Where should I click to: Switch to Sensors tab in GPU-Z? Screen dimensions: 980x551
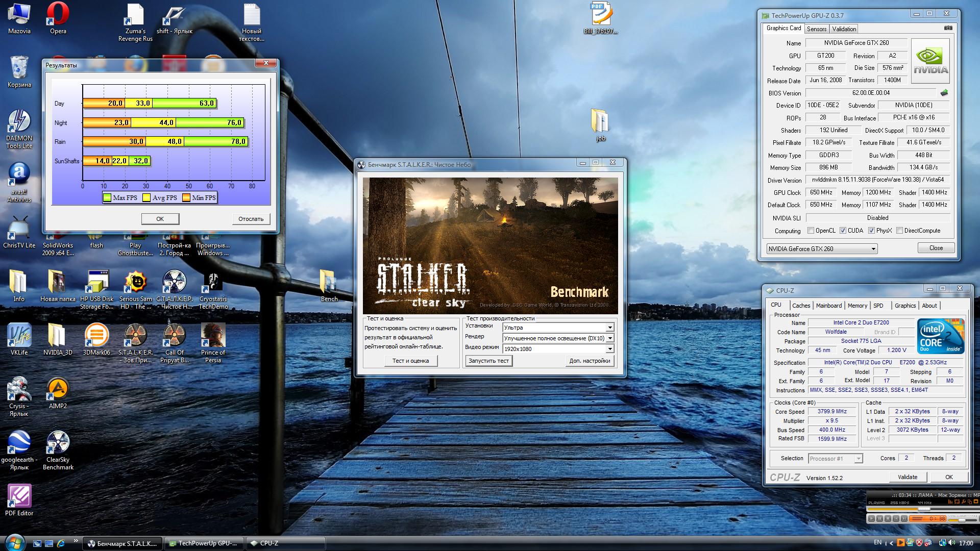click(x=817, y=29)
